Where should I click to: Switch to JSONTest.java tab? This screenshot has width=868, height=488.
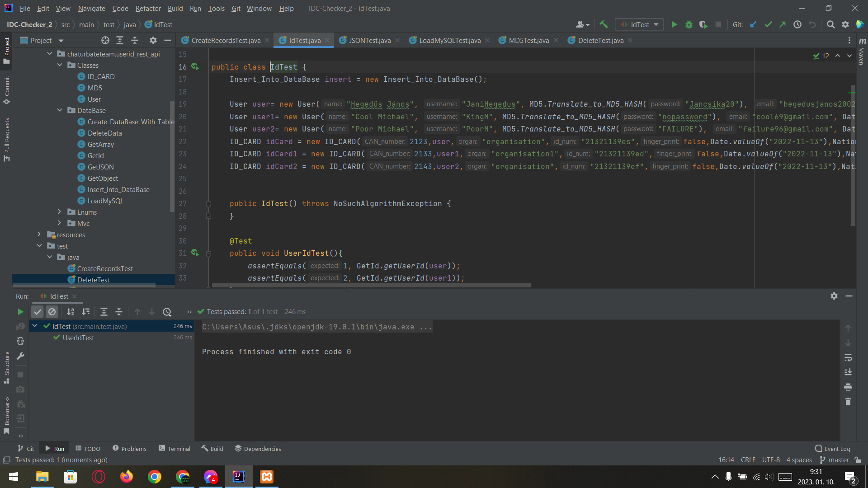(x=369, y=41)
